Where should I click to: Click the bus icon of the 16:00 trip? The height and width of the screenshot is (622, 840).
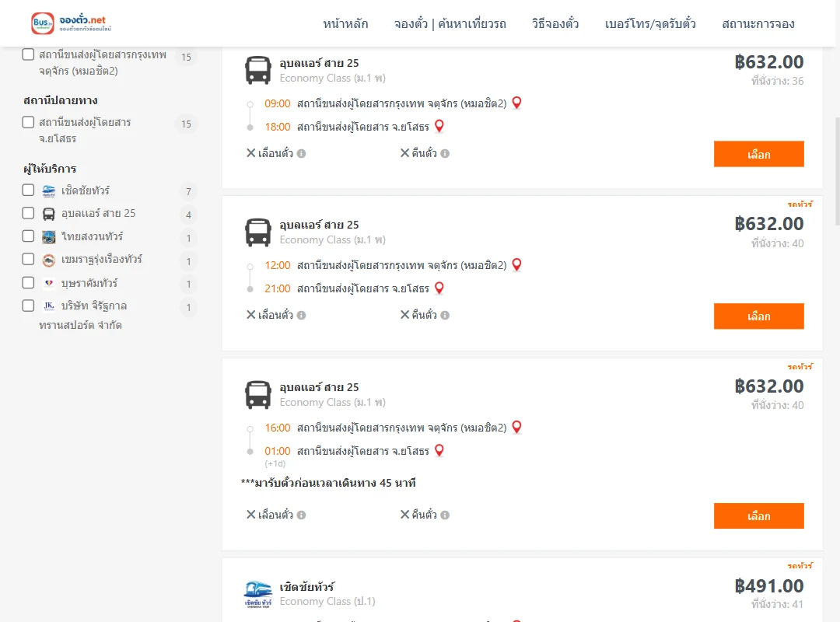click(x=257, y=395)
